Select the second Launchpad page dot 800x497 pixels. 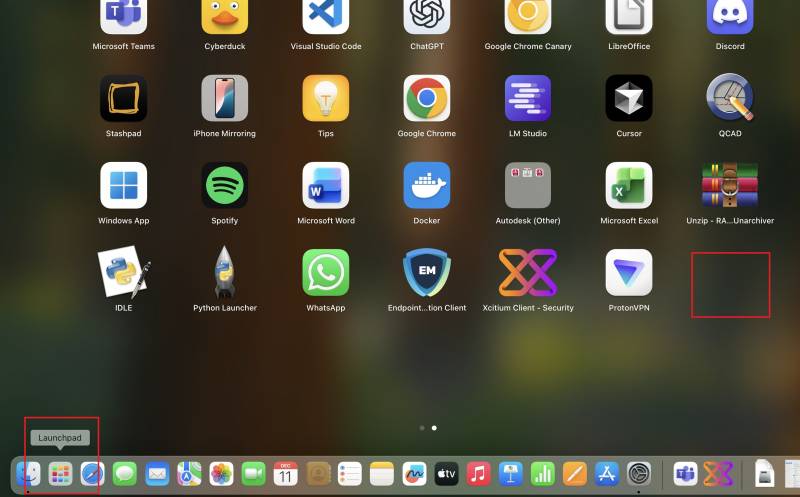434,428
